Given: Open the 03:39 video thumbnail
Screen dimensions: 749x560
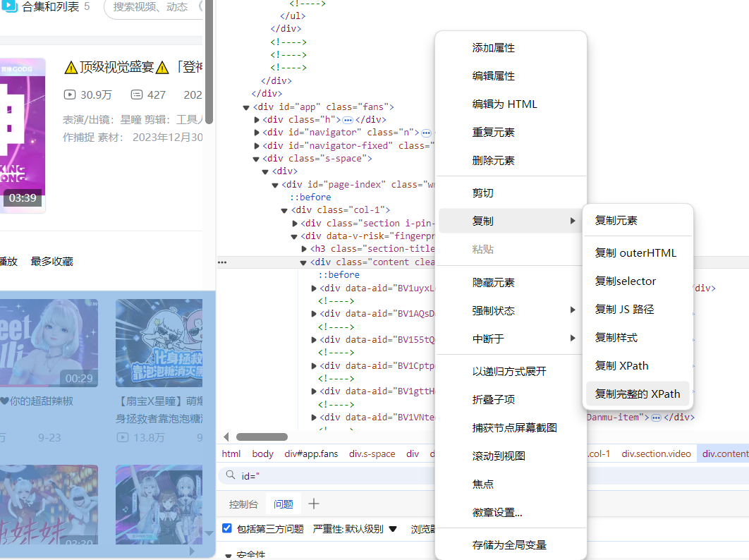Looking at the screenshot, I should 23,135.
